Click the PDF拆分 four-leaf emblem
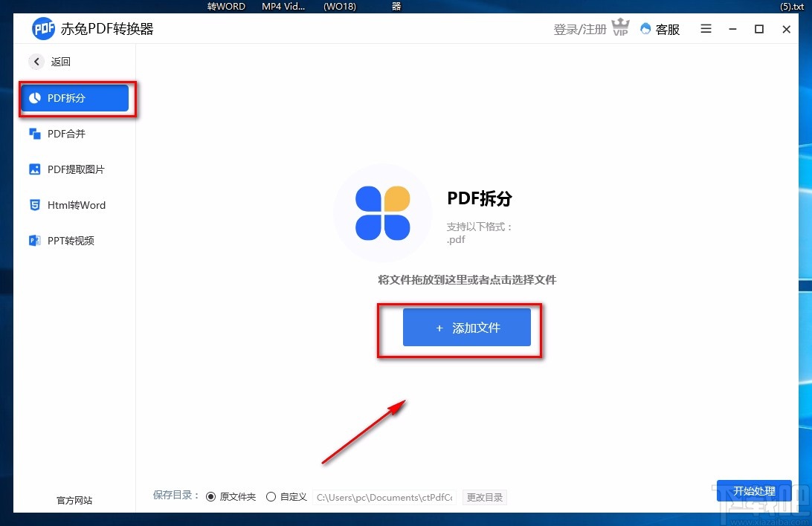812x526 pixels. pyautogui.click(x=383, y=212)
